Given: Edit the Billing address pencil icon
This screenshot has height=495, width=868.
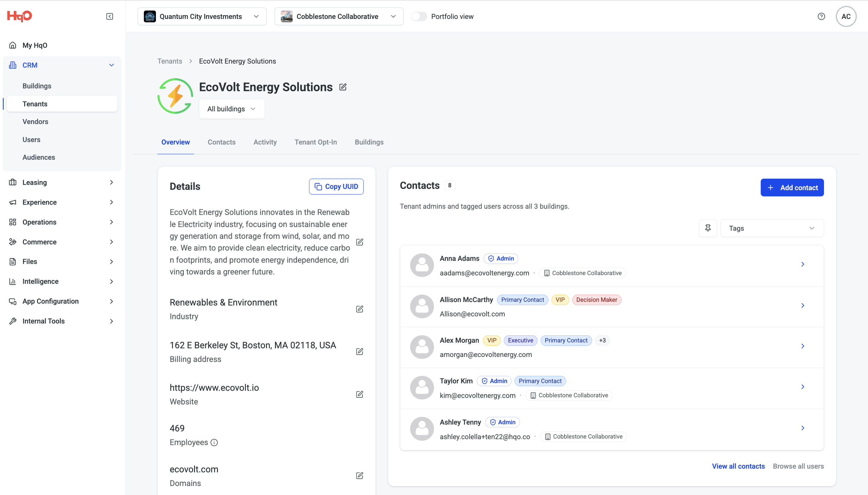Looking at the screenshot, I should [359, 351].
